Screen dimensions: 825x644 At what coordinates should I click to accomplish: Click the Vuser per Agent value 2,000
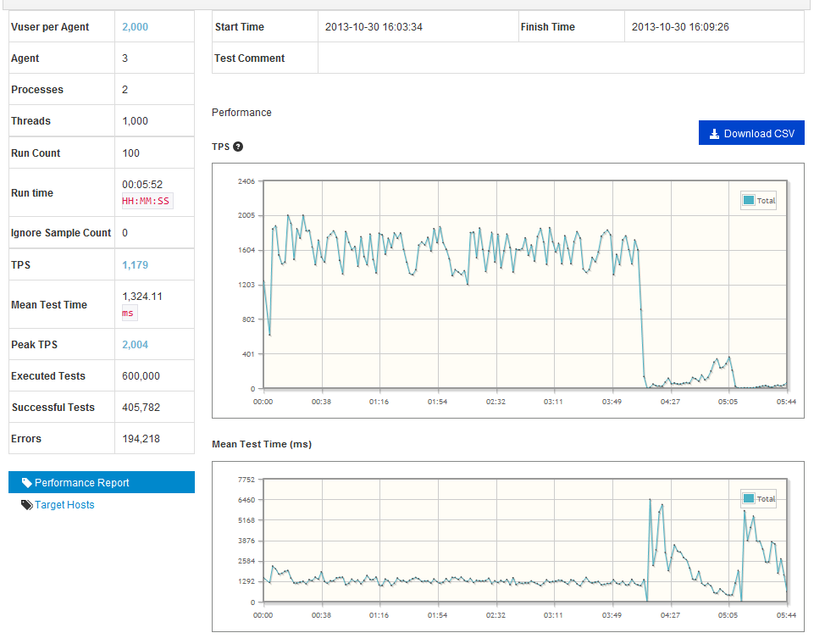pos(135,27)
